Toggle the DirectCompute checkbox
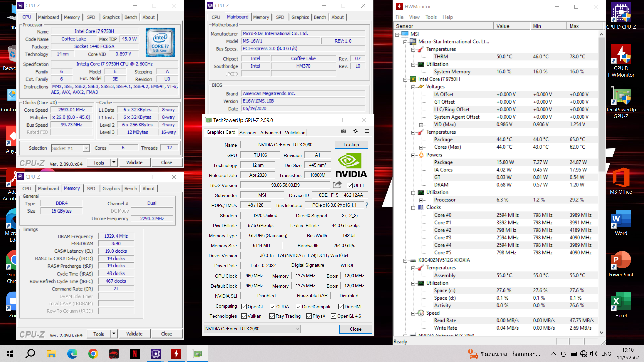The height and width of the screenshot is (362, 644). click(x=298, y=307)
